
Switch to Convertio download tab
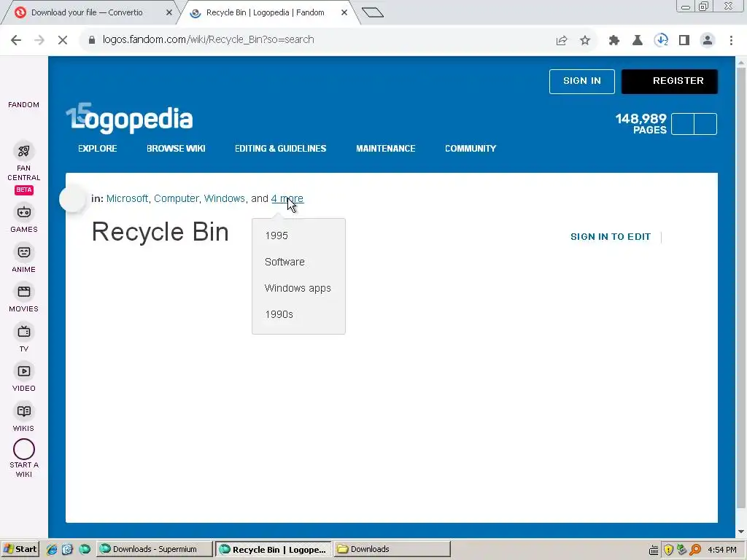tap(88, 12)
